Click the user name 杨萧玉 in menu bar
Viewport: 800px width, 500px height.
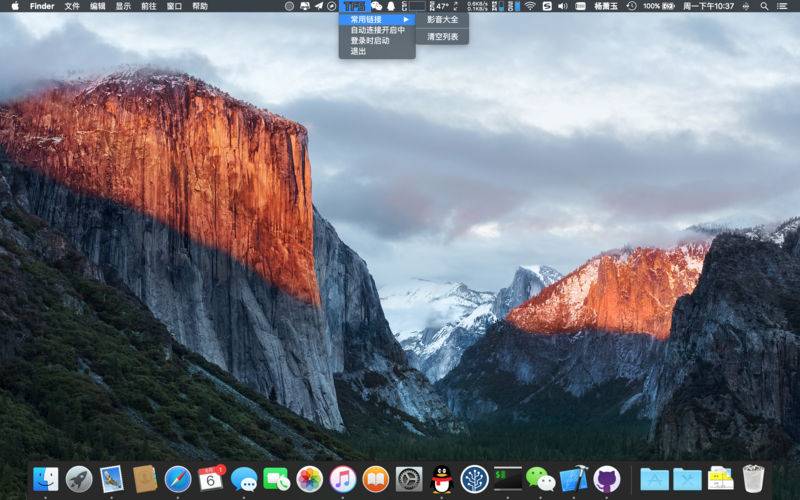[x=606, y=6]
